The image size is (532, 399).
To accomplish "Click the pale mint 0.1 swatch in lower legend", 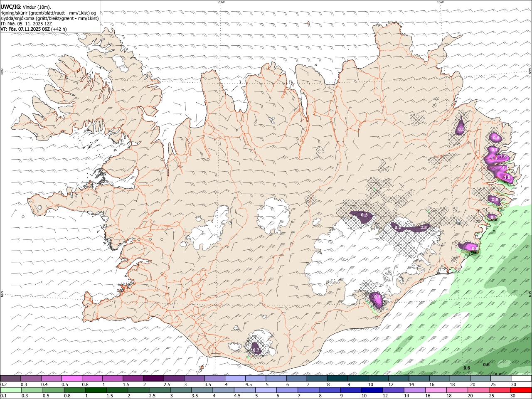I will [x=10, y=390].
